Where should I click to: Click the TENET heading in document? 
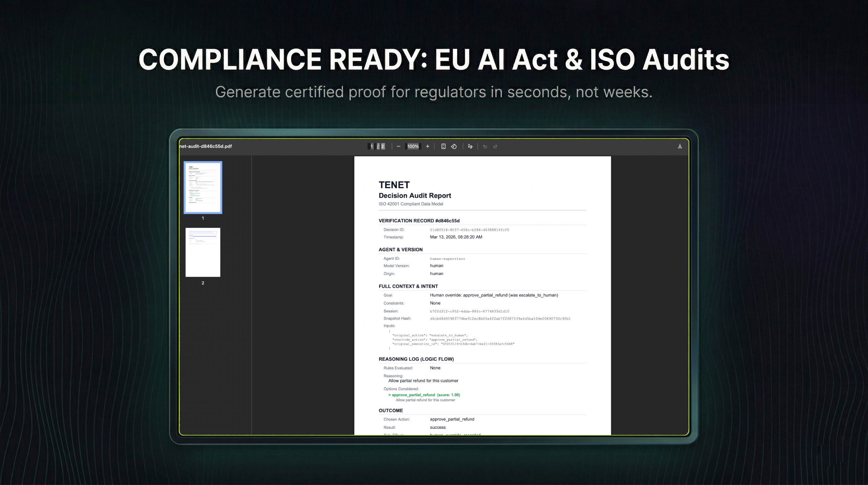394,185
